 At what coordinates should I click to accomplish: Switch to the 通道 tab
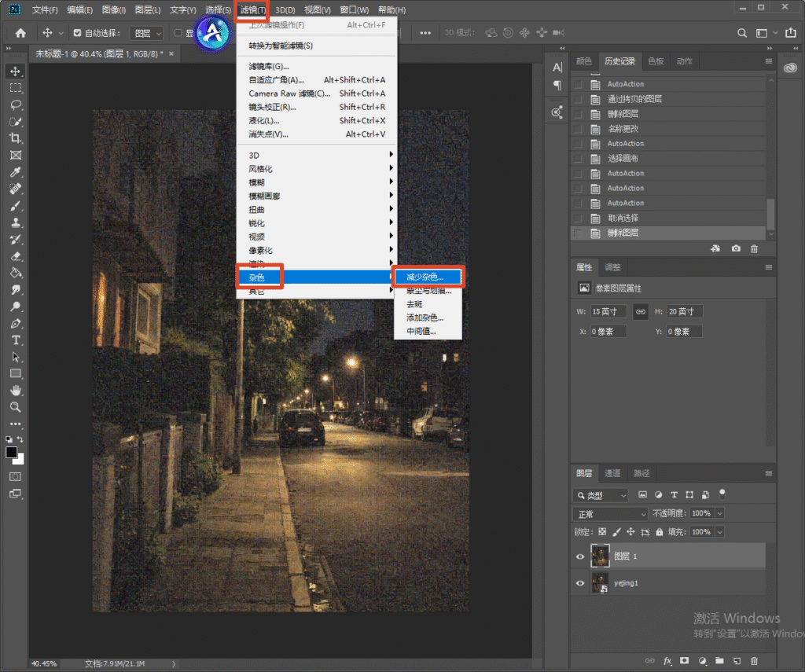click(x=612, y=473)
